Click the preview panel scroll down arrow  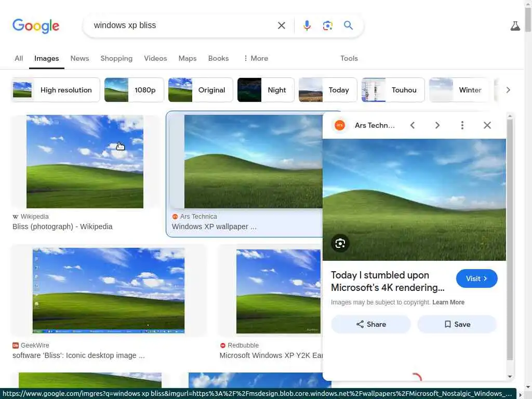pyautogui.click(x=510, y=376)
